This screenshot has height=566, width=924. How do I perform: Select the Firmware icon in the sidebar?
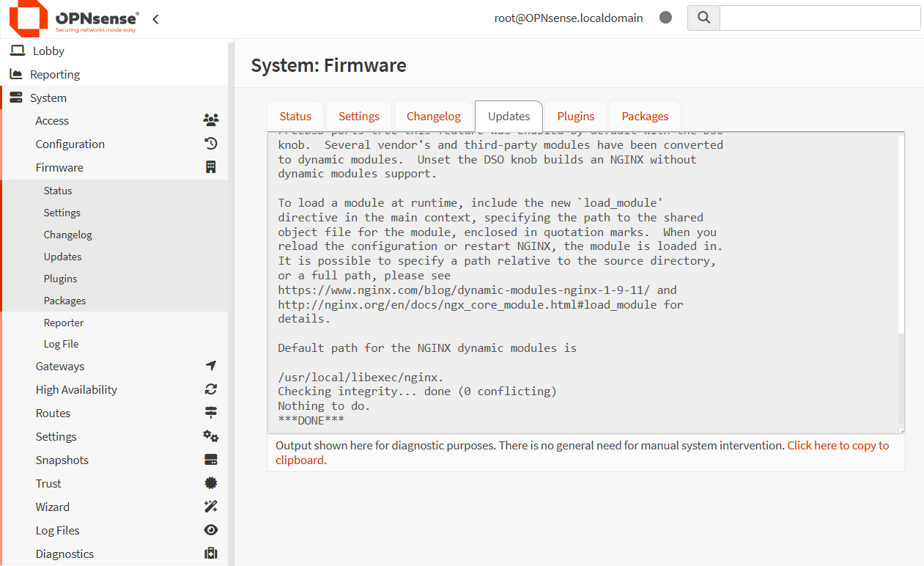click(x=210, y=167)
